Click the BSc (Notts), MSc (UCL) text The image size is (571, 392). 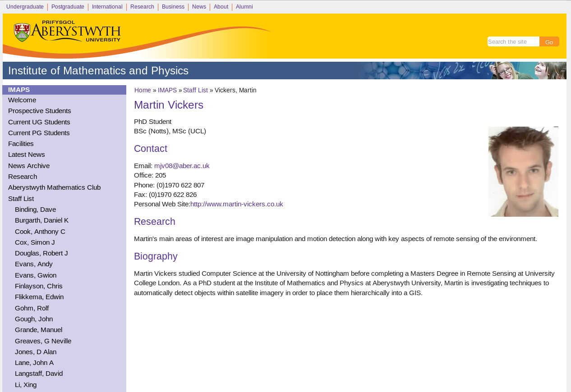[x=170, y=131]
